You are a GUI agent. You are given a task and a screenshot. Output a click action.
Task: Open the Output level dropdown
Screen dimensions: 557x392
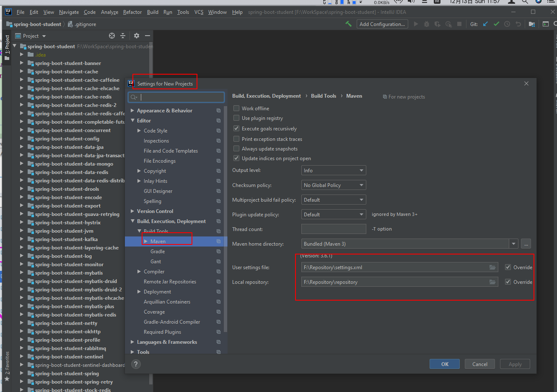[334, 170]
